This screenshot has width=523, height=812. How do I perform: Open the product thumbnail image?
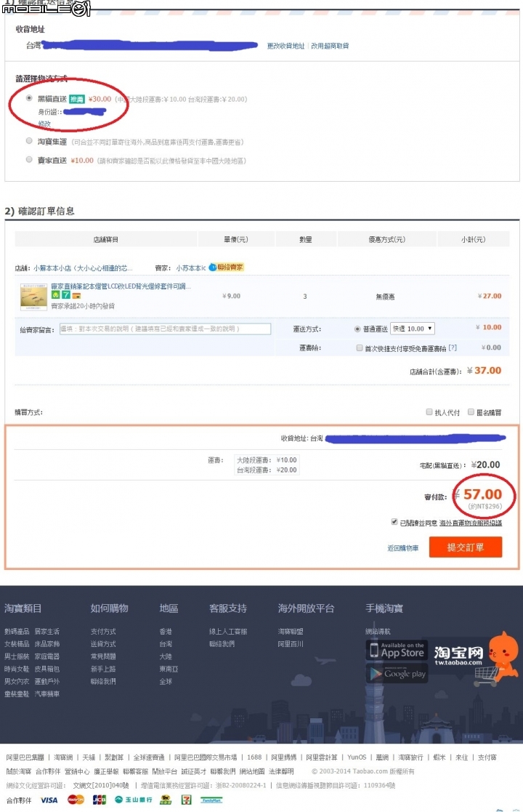click(33, 297)
